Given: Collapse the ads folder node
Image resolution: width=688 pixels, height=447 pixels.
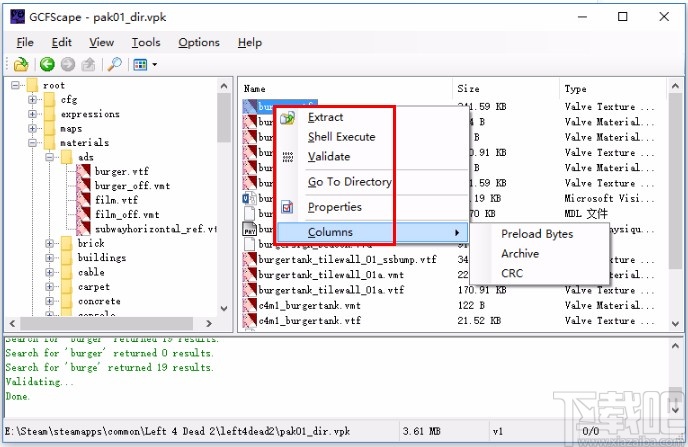Looking at the screenshot, I should (50, 157).
